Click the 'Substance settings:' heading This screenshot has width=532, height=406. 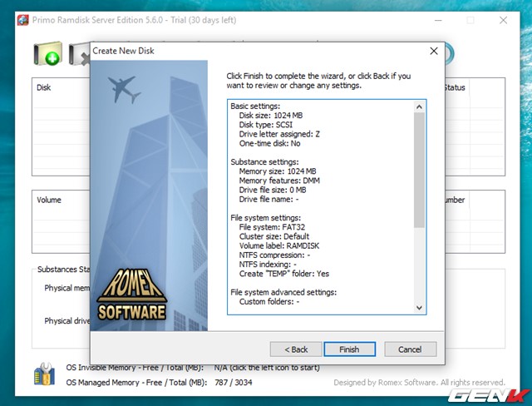(264, 162)
